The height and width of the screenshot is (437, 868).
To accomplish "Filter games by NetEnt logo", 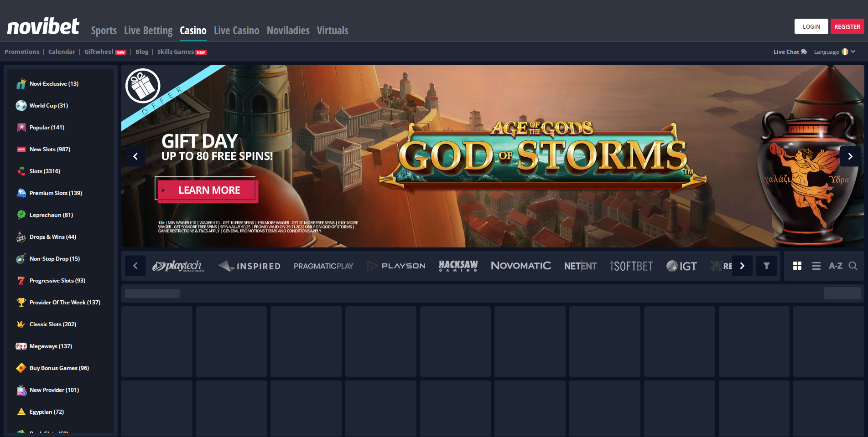I will 580,266.
